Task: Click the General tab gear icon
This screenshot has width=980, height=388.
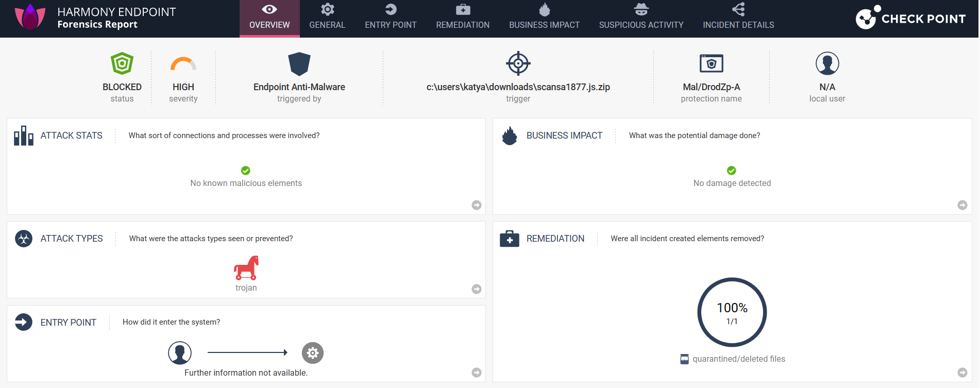Action: 328,9
